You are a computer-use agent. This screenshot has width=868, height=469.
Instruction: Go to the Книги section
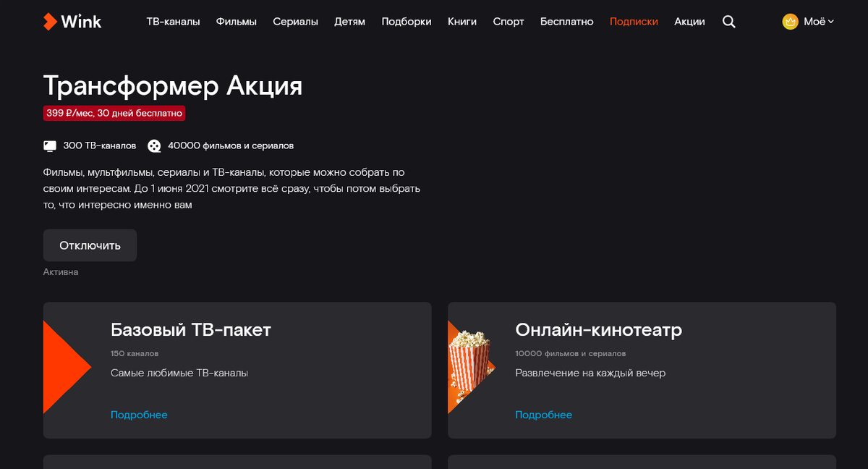tap(462, 22)
